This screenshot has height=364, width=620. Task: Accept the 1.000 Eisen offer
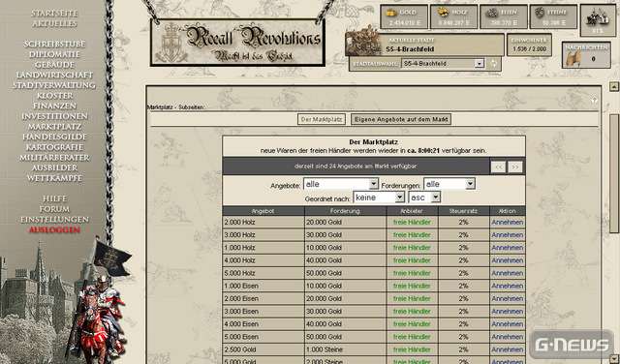[508, 286]
